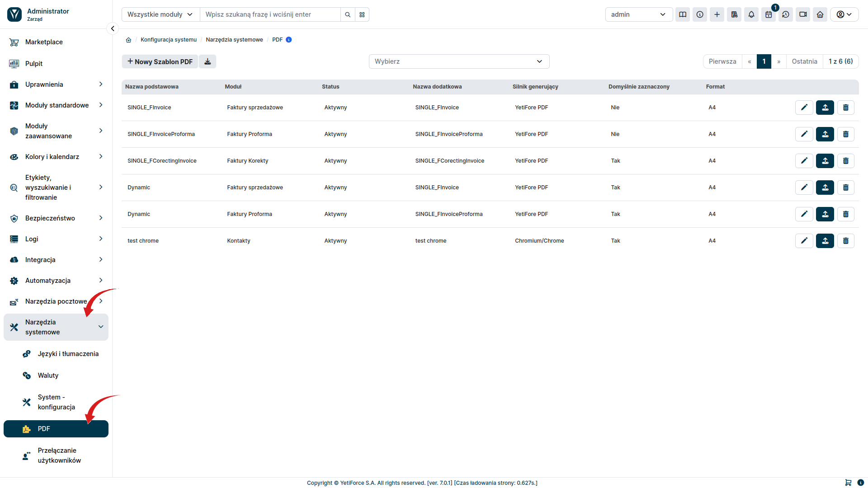This screenshot has width=868, height=488.
Task: Click the quick create plus icon
Action: [x=717, y=14]
